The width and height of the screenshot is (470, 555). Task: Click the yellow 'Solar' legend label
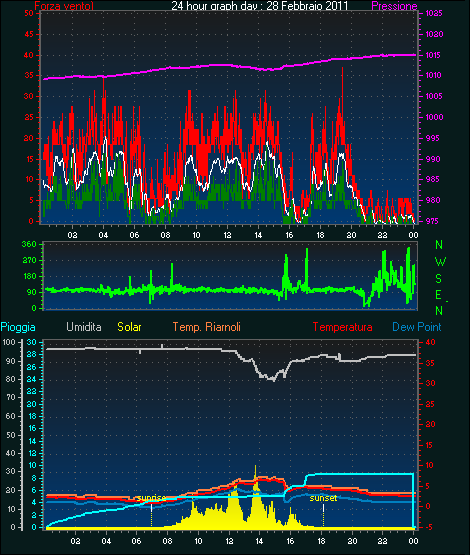tap(129, 326)
